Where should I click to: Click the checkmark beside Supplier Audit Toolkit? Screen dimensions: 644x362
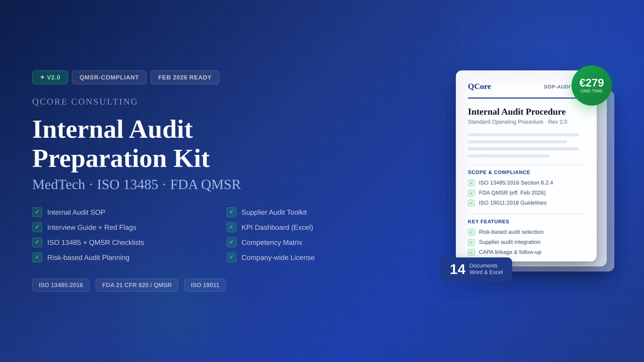click(x=231, y=212)
